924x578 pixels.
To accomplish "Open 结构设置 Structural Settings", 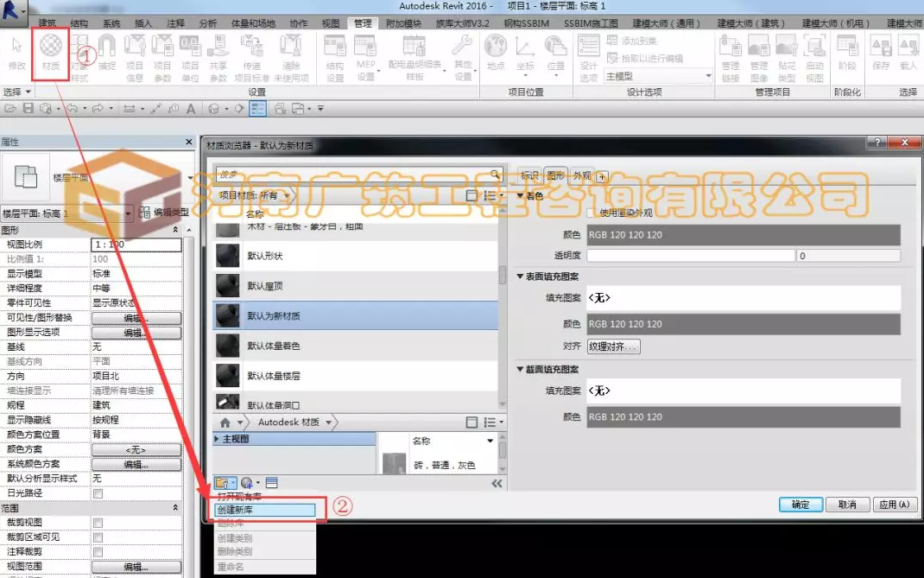I will [335, 58].
